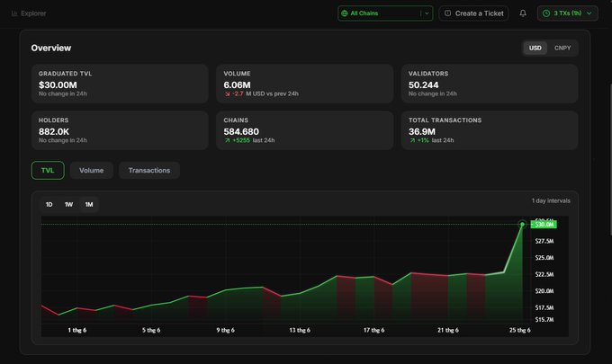Switch currency to USD
This screenshot has height=364, width=612.
pos(535,48)
